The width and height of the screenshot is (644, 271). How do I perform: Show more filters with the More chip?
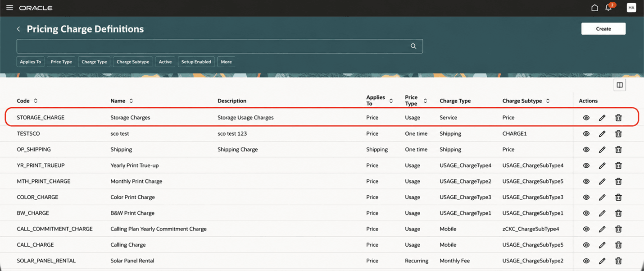point(226,62)
